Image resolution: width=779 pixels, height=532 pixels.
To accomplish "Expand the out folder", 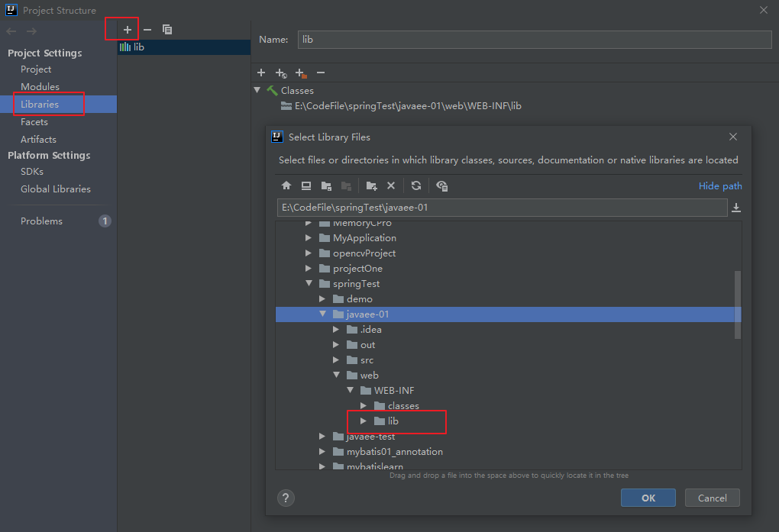I will click(336, 345).
